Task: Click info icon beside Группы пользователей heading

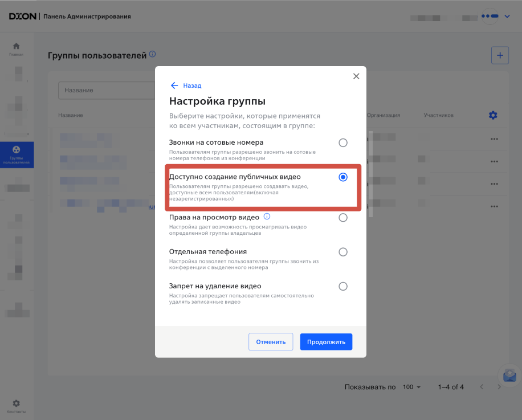Action: (152, 55)
